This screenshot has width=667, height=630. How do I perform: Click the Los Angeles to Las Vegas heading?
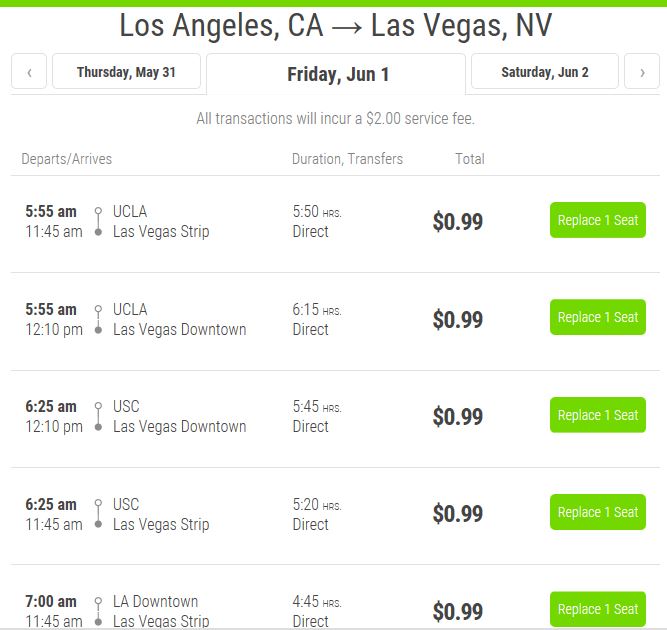(335, 25)
